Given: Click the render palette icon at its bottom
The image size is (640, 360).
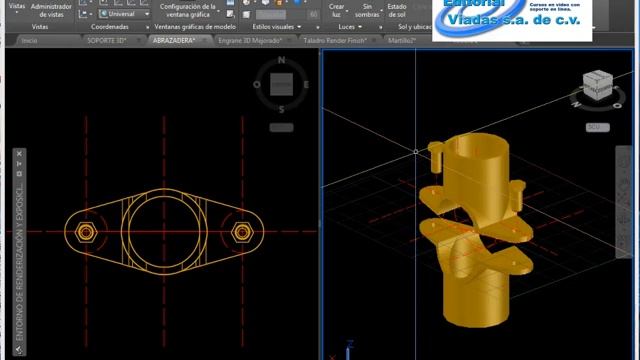Looking at the screenshot, I should click(19, 350).
